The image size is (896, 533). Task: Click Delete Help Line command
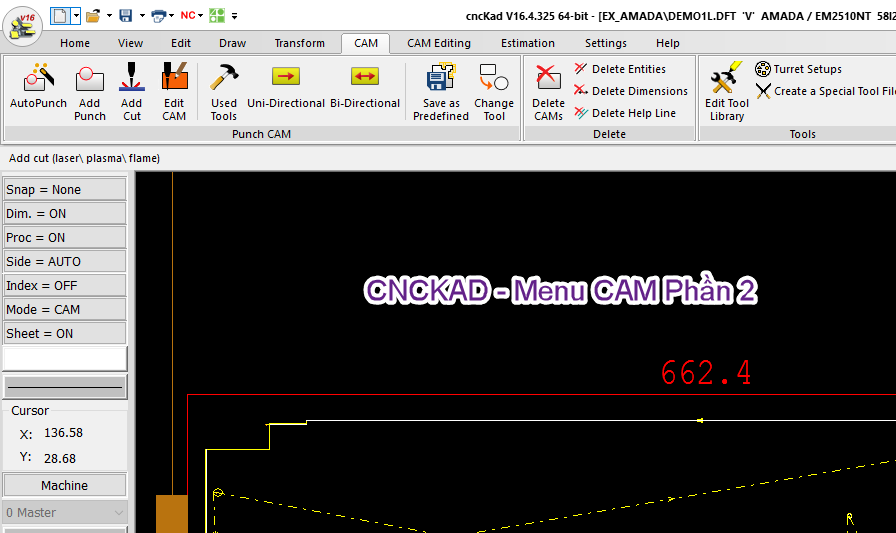click(x=625, y=113)
